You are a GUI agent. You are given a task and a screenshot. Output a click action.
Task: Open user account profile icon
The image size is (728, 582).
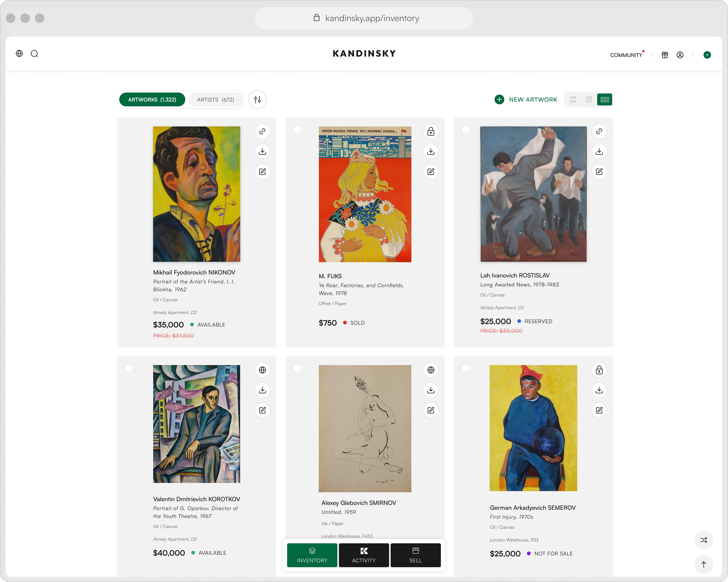click(x=680, y=55)
